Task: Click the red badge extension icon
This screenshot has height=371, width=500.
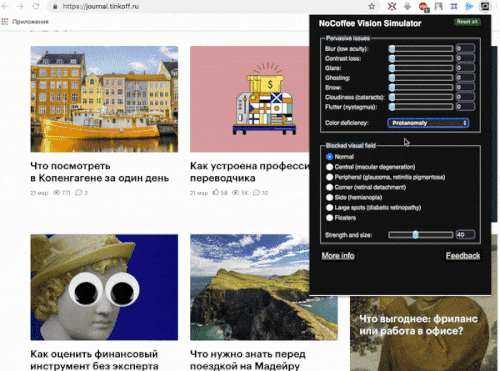Action: pos(423,6)
